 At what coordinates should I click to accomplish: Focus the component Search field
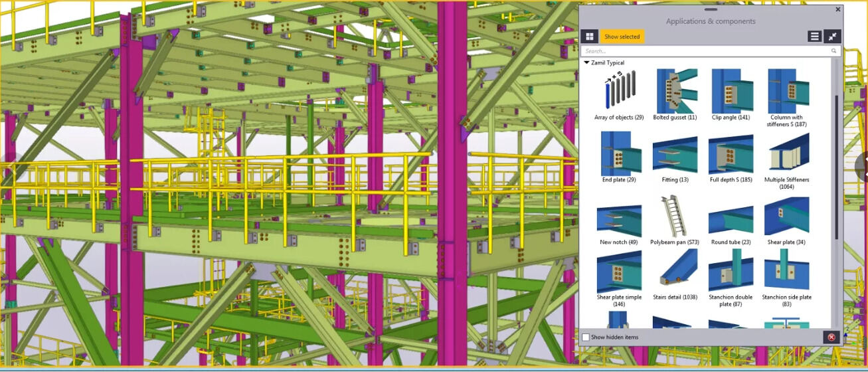click(704, 51)
